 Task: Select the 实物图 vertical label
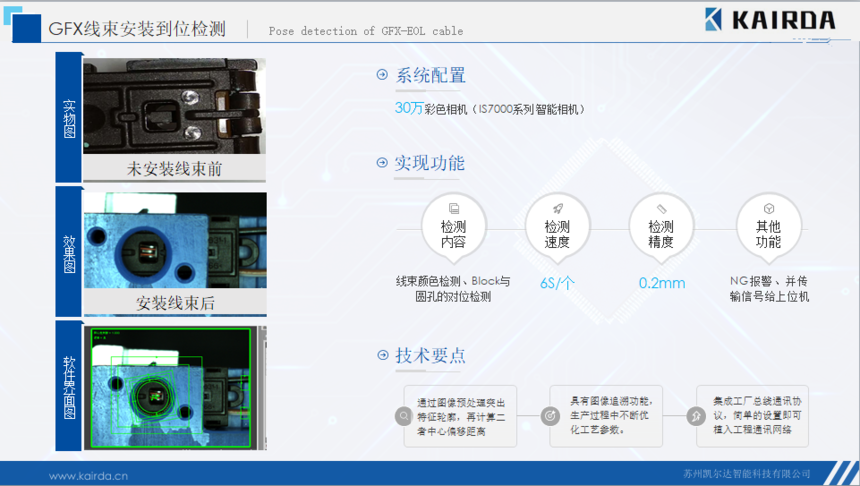click(69, 117)
